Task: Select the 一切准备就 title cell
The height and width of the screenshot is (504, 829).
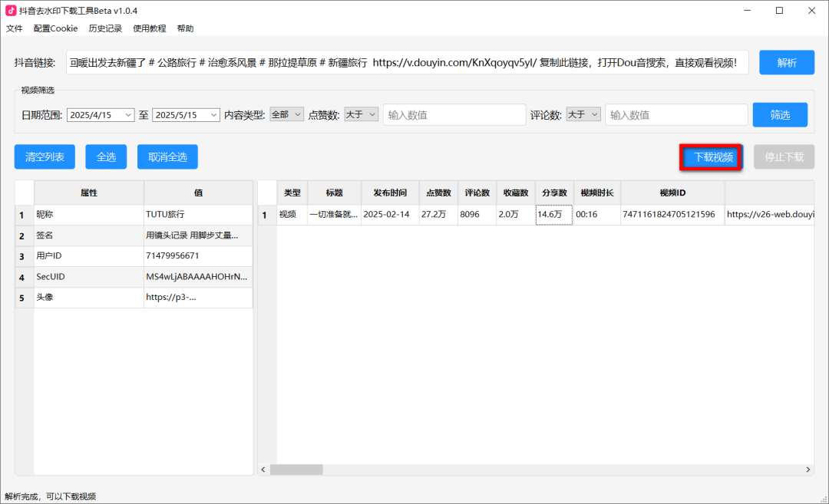Action: point(334,215)
